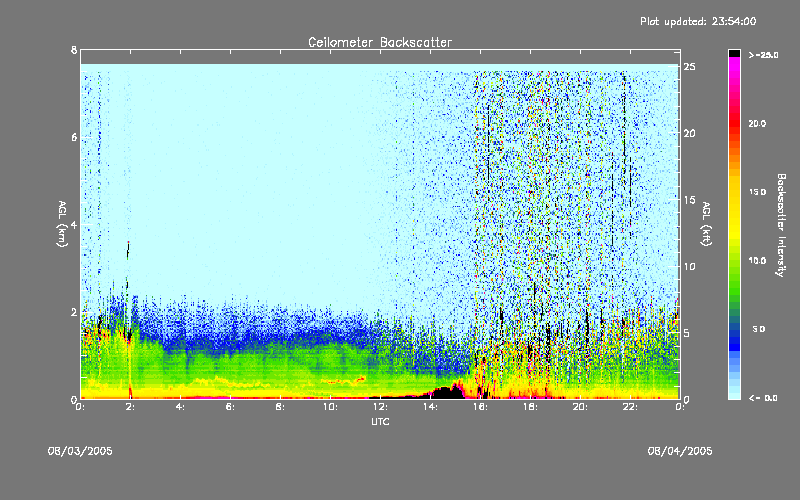Click the 5 kft tick on right axis
This screenshot has height=500, width=800.
[687, 333]
